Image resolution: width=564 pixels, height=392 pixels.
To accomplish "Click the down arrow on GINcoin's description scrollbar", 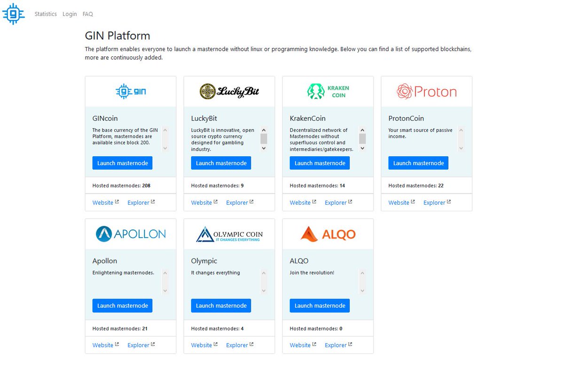I will pyautogui.click(x=165, y=148).
